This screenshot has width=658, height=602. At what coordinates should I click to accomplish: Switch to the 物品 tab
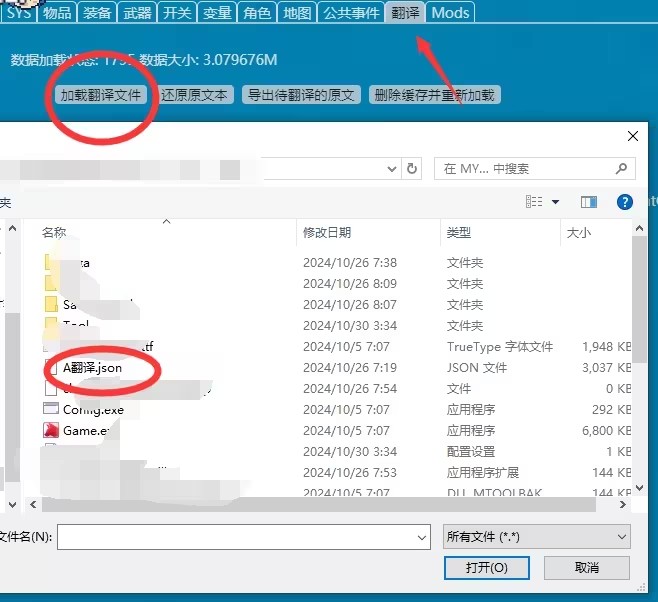(x=57, y=12)
